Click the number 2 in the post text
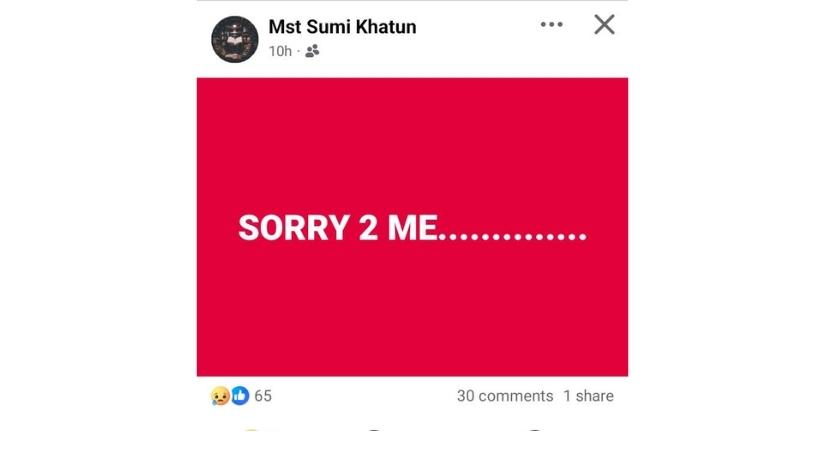 pos(368,228)
